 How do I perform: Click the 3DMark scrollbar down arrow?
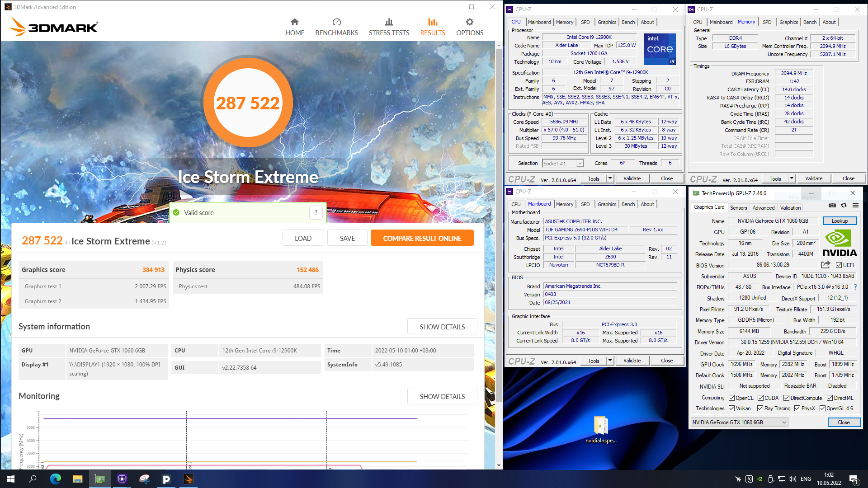tap(499, 465)
